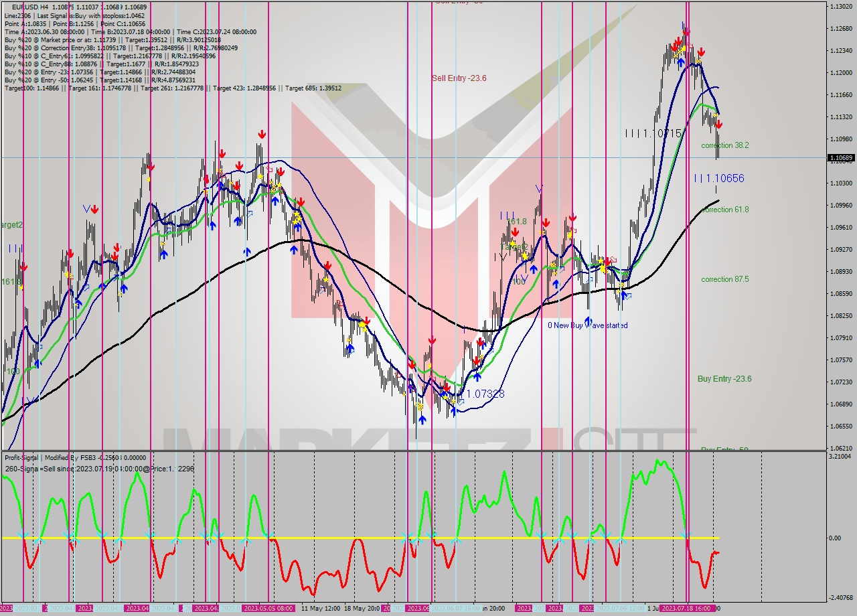Click the '1.07328' price label on chart
The width and height of the screenshot is (857, 616).
[x=485, y=394]
